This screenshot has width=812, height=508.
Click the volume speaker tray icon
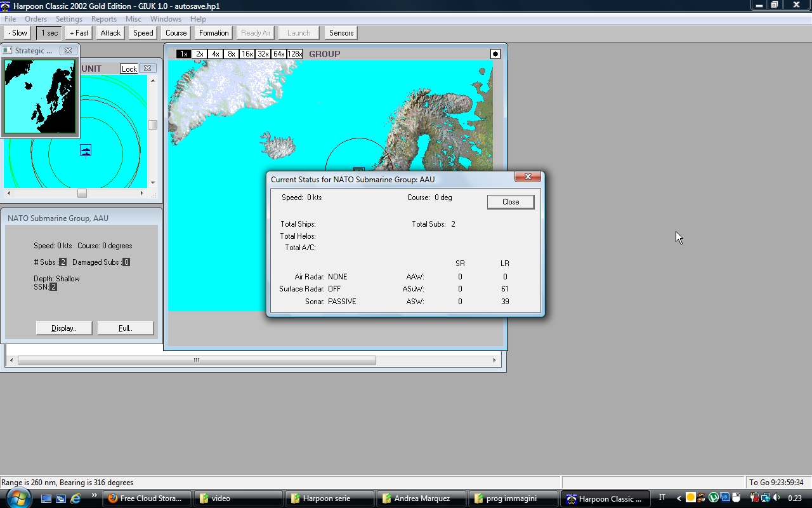776,498
